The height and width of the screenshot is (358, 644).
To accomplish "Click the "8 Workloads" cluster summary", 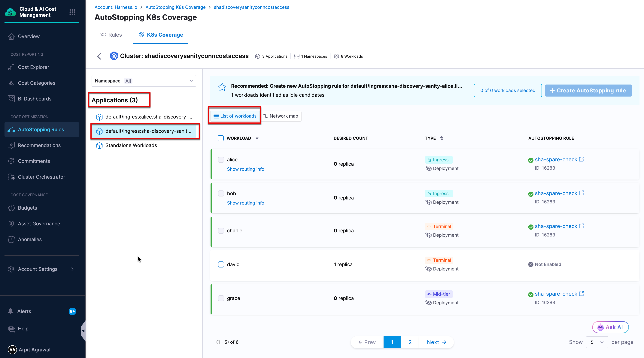I will click(x=348, y=56).
